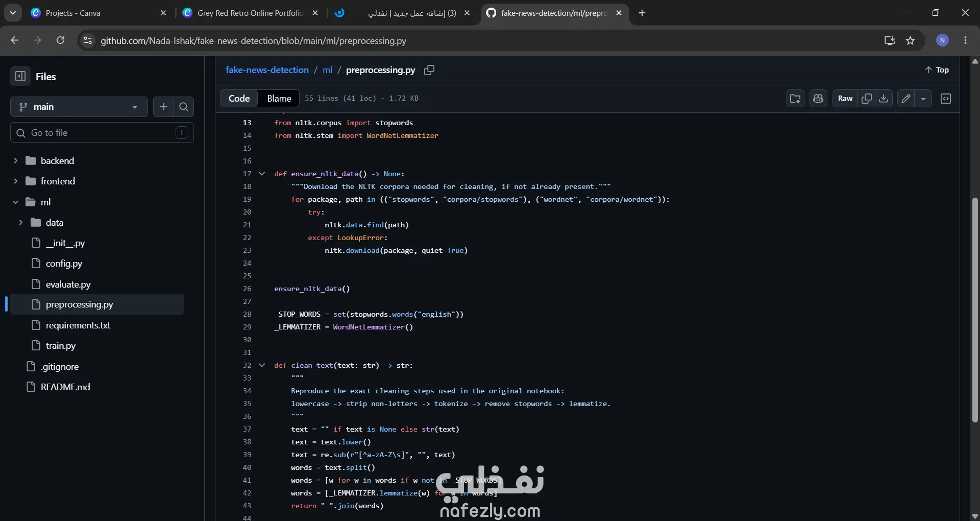Open requirements.txt in file tree
The image size is (980, 521).
click(78, 325)
